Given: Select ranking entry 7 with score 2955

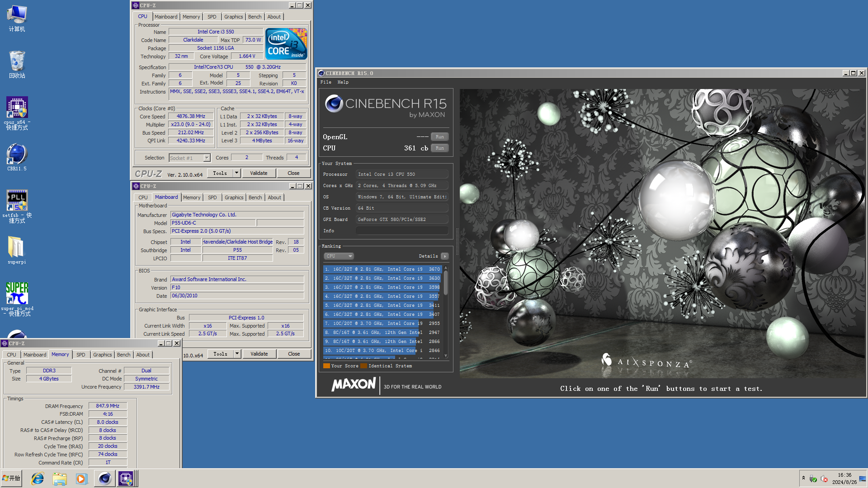Looking at the screenshot, I should [382, 324].
